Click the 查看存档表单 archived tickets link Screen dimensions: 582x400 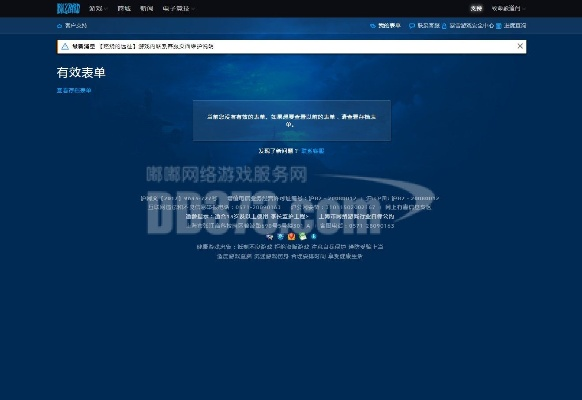coord(74,90)
